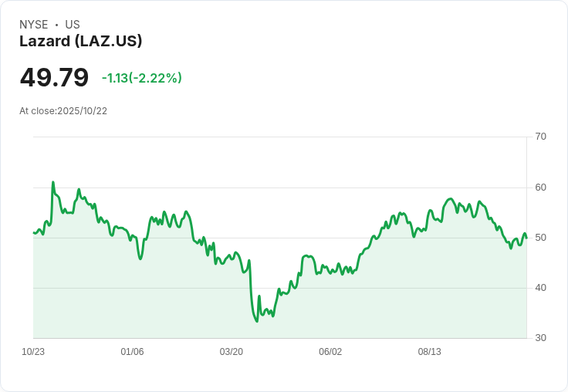Click the 49.79 closing price

pos(54,78)
